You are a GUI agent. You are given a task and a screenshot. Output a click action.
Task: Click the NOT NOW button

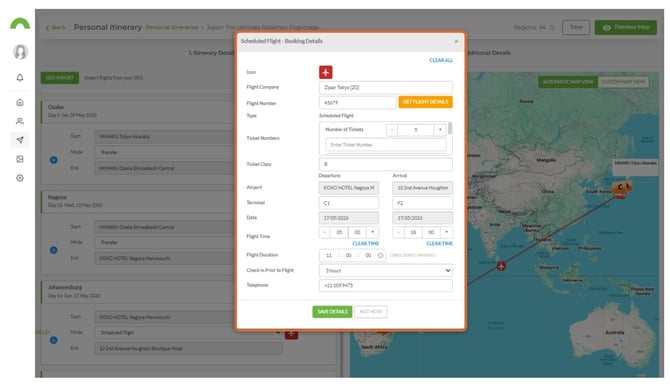[370, 312]
